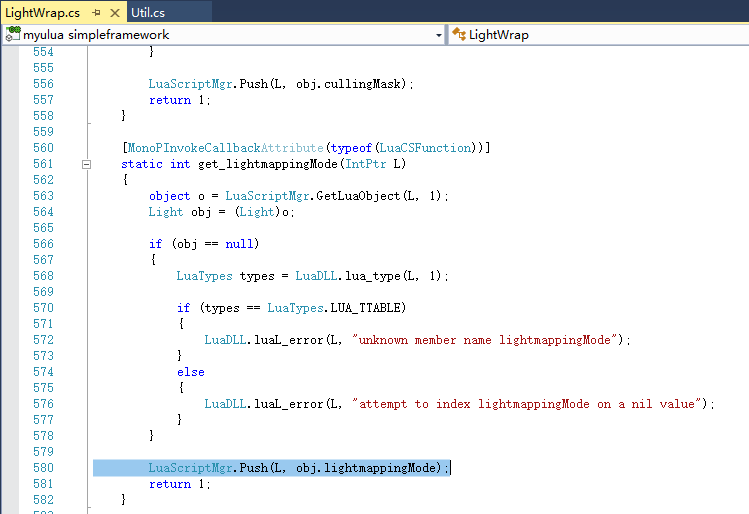This screenshot has width=749, height=514.
Task: Click line number 556 in the margin
Action: tap(43, 84)
